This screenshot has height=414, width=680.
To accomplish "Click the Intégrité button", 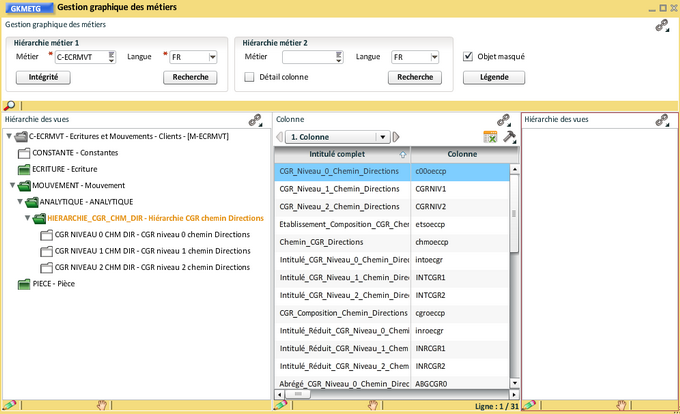I will [x=43, y=77].
